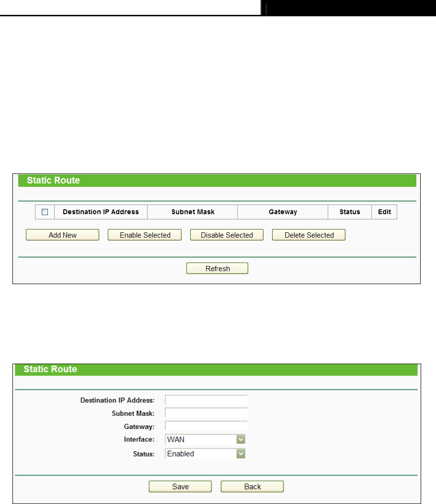This screenshot has height=504, width=436.
Task: Click Enable Selected button
Action: pos(145,235)
